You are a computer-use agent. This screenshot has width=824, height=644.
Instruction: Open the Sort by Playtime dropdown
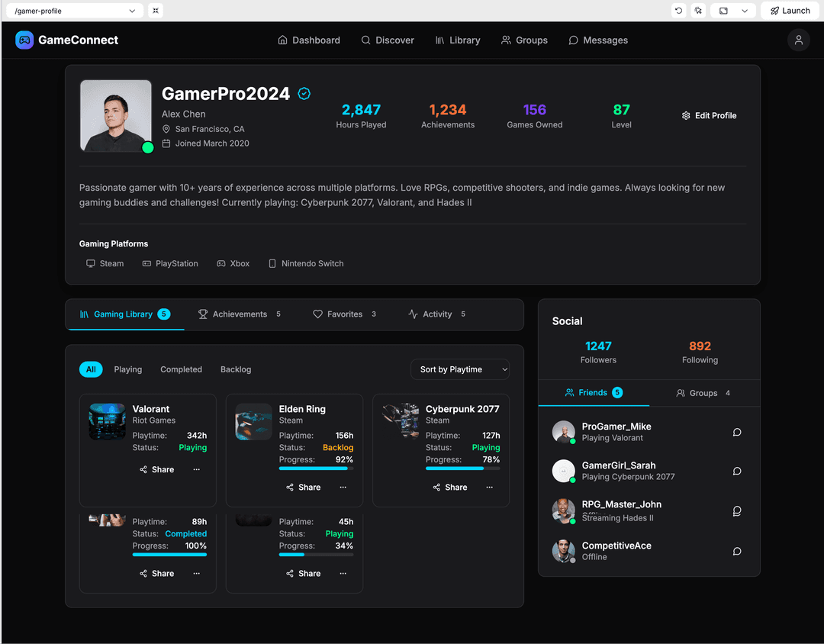(x=460, y=369)
